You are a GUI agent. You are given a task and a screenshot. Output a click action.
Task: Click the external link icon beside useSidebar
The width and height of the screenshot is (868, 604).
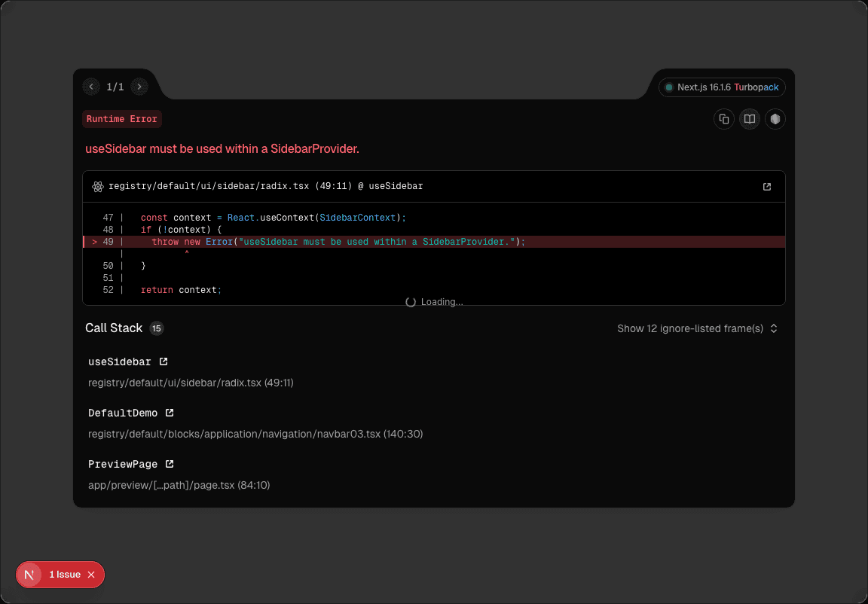163,361
